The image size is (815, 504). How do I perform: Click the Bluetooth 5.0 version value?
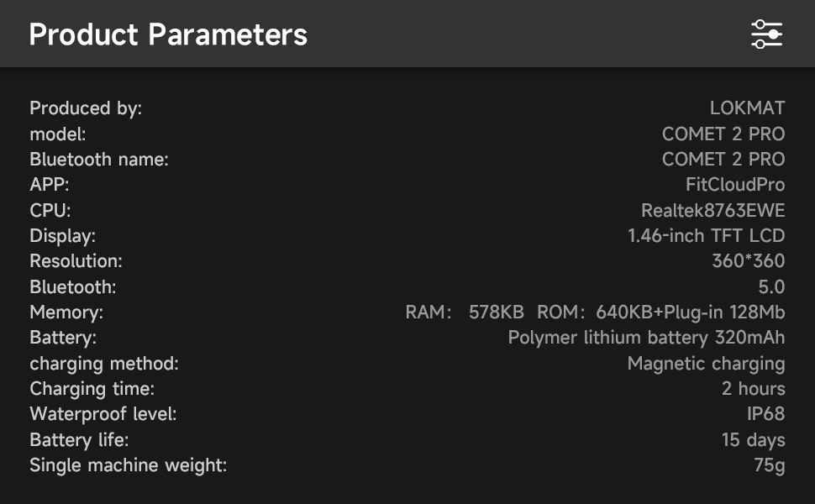(772, 286)
